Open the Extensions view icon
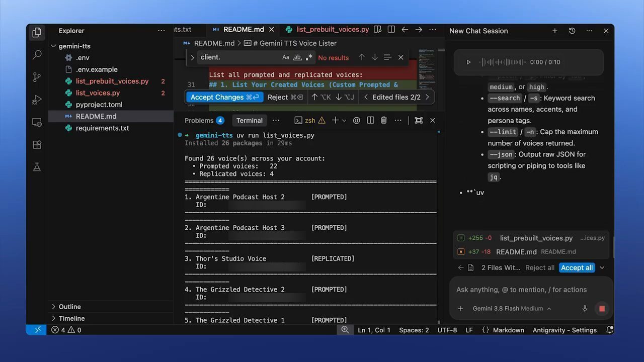This screenshot has height=362, width=644. 37,144
